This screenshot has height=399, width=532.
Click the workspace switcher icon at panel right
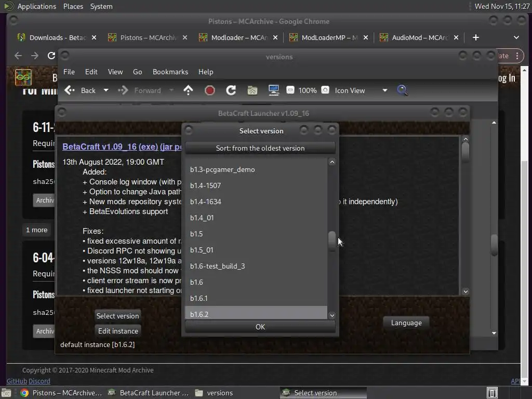pyautogui.click(x=492, y=393)
